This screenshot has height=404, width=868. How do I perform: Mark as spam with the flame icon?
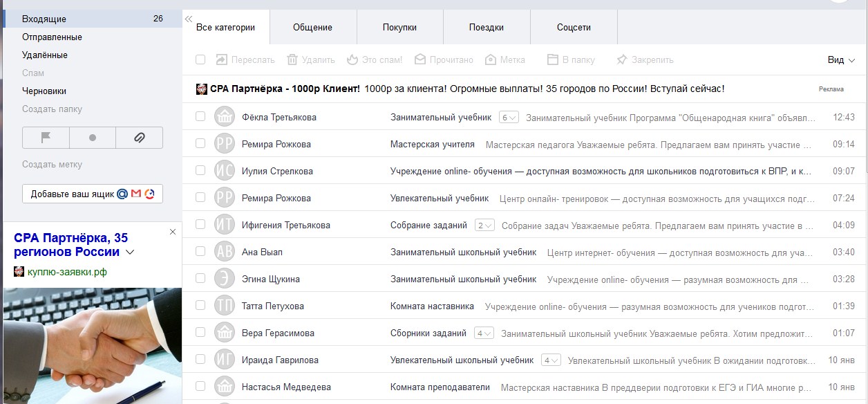(352, 60)
